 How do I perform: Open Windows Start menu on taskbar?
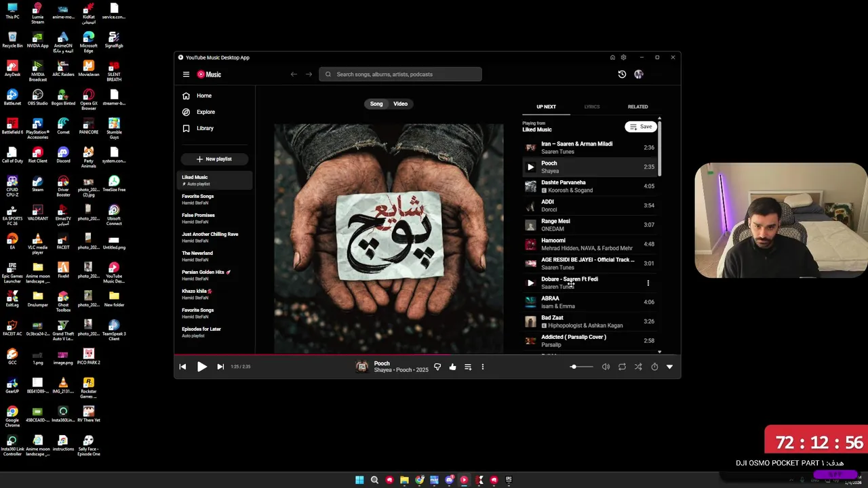[x=359, y=480]
